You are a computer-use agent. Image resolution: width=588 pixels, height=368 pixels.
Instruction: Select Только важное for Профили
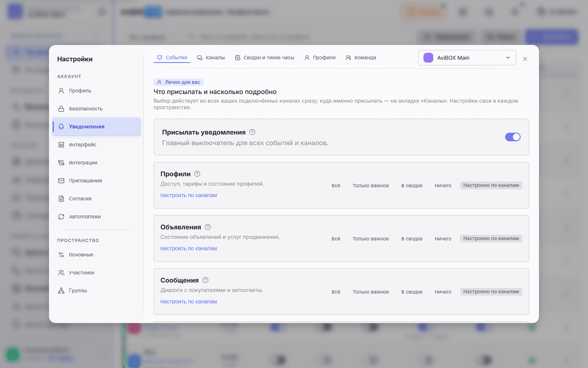pos(371,186)
